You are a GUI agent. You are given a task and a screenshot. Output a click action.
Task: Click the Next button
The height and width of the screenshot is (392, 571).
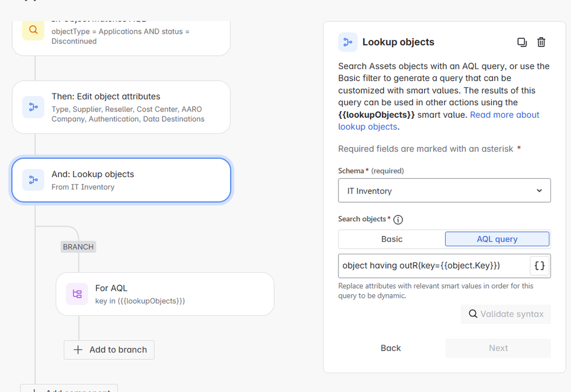tap(498, 349)
